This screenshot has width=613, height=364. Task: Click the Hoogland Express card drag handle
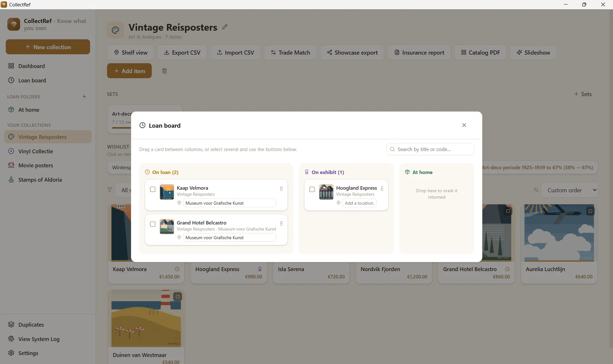(382, 189)
